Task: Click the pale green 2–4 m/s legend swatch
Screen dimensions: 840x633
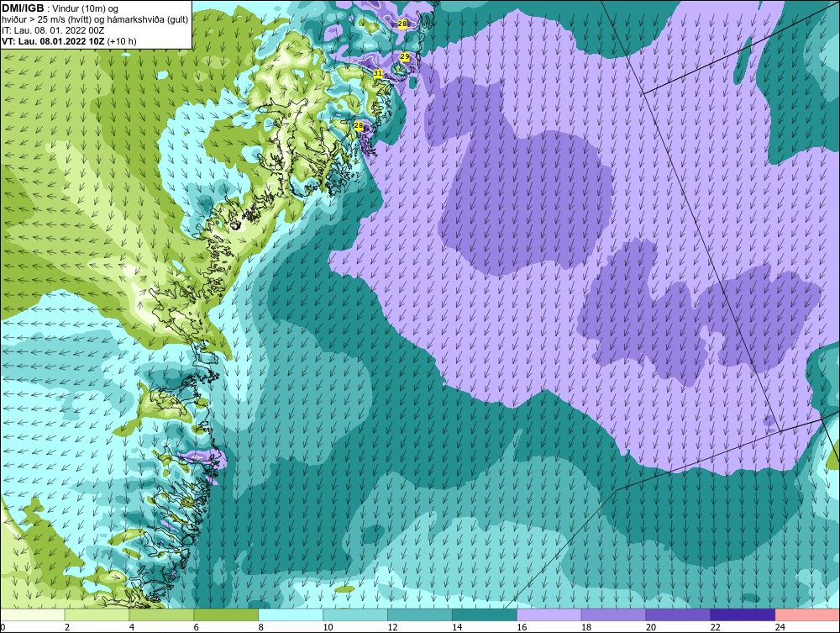Action: pos(97,615)
